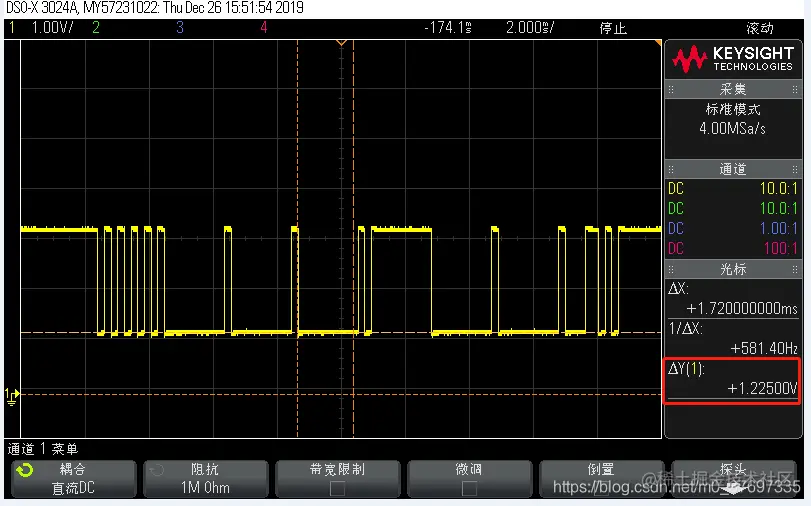Viewport: 811px width, 506px height.
Task: Toggle the 微调 fine adjust checkbox
Action: pos(469,488)
